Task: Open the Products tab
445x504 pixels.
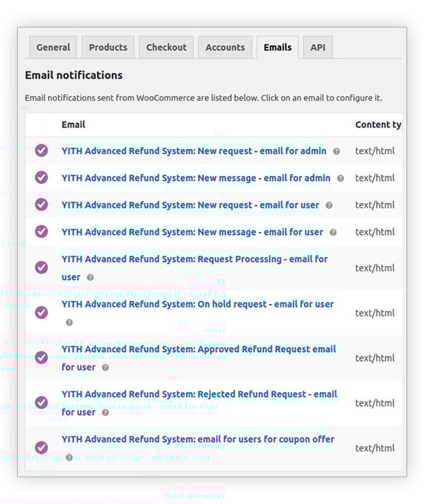Action: [x=108, y=47]
